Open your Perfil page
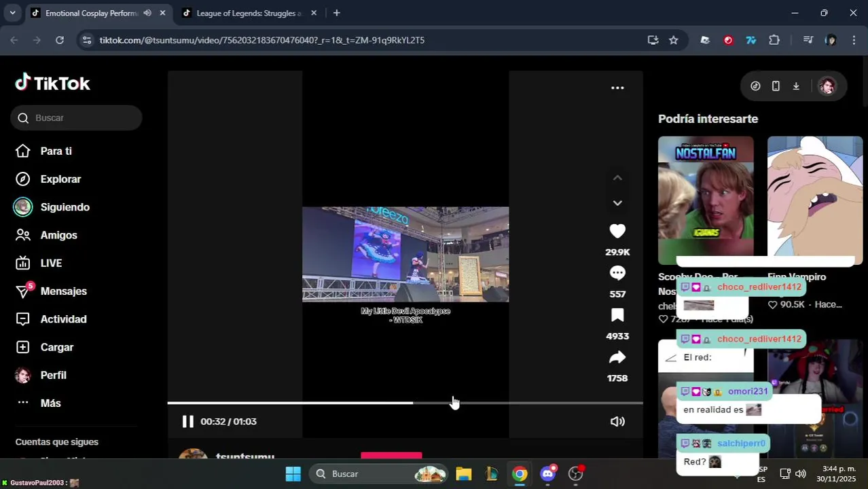The width and height of the screenshot is (868, 489). click(54, 375)
